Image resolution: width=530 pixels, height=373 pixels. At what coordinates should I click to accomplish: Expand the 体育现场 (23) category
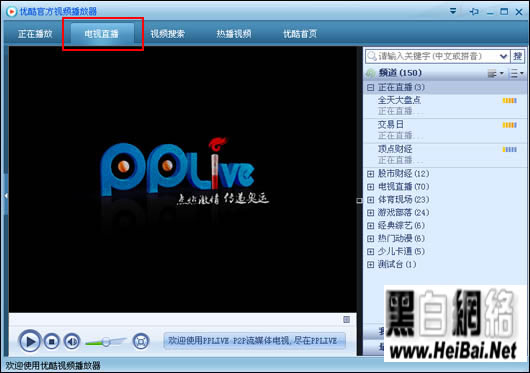(370, 200)
